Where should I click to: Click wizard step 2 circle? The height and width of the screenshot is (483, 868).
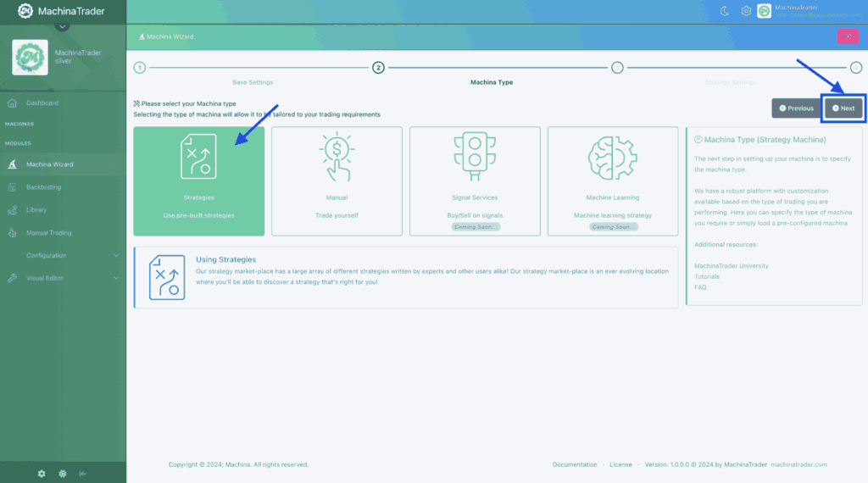[378, 68]
